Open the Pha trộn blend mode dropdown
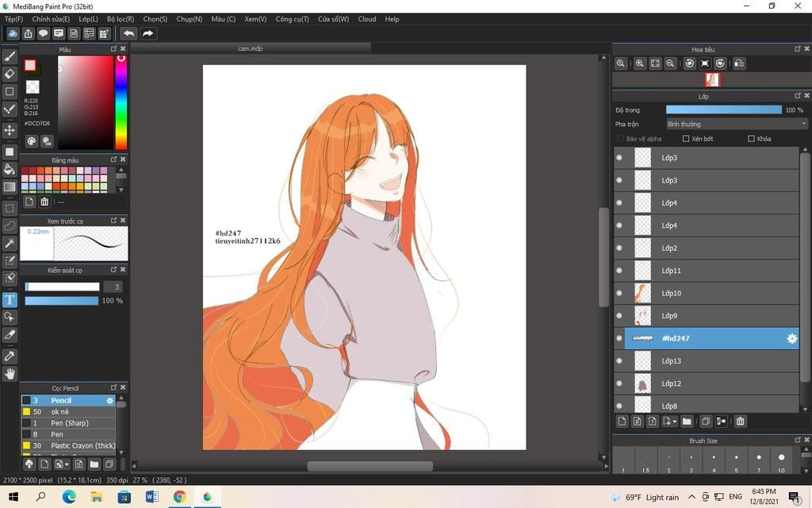The image size is (812, 508). coord(737,124)
